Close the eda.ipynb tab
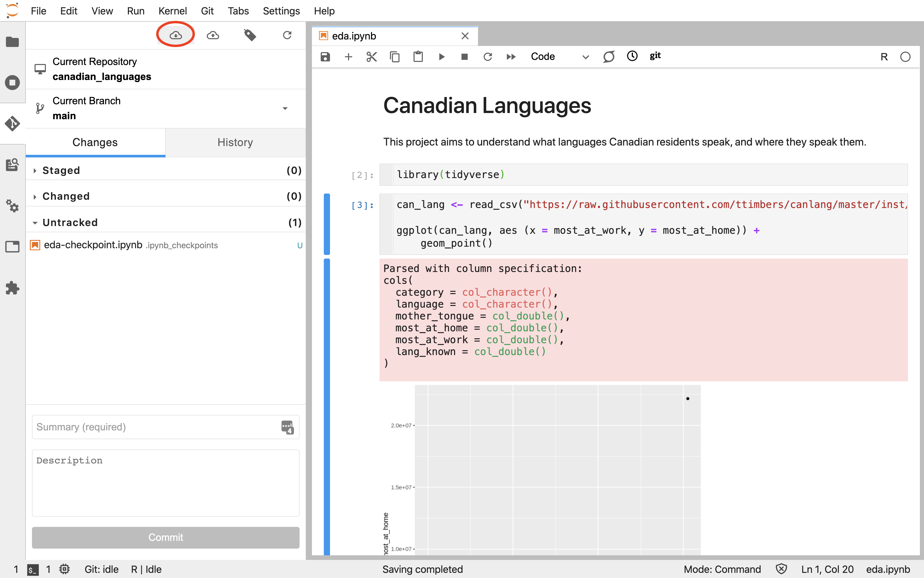This screenshot has width=924, height=578. point(465,36)
